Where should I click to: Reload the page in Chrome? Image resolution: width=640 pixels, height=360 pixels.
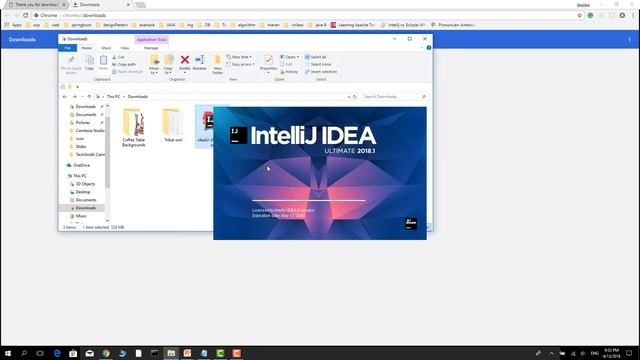pos(25,15)
